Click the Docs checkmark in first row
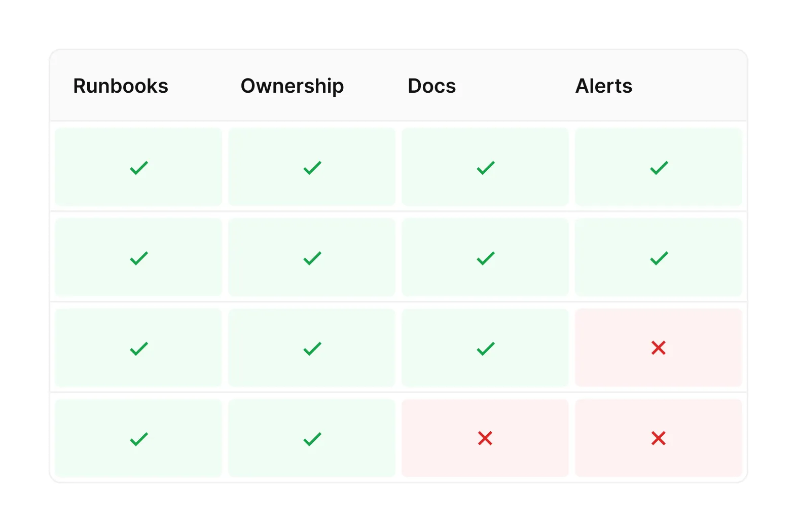The width and height of the screenshot is (797, 532). [486, 168]
